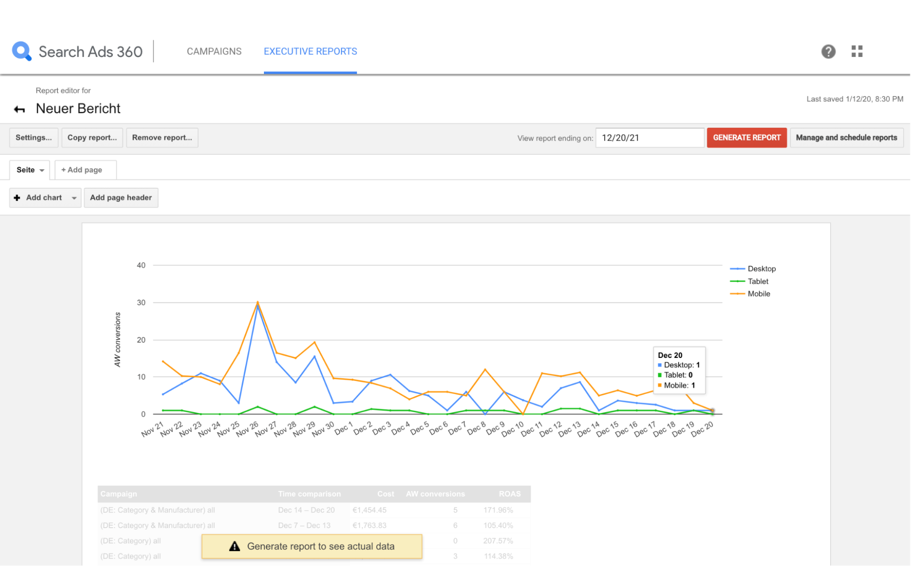Image resolution: width=924 pixels, height=566 pixels.
Task: Click the GENERATE REPORT button
Action: click(747, 137)
